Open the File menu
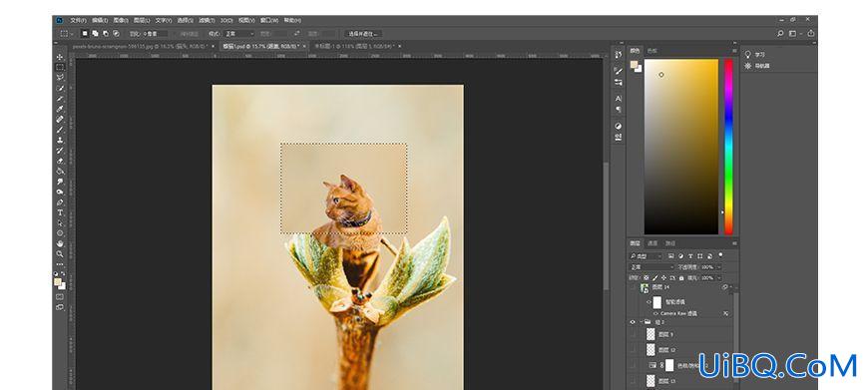The height and width of the screenshot is (390, 868). tap(78, 21)
